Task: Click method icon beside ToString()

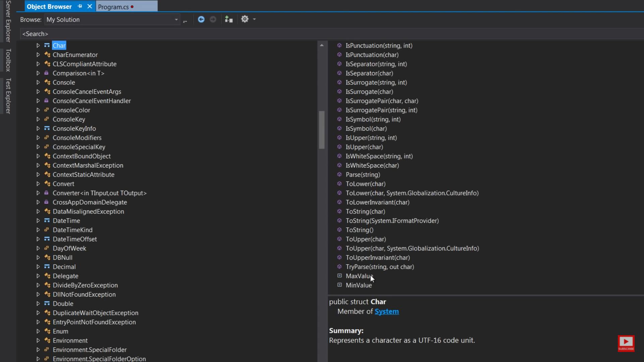Action: tap(339, 230)
